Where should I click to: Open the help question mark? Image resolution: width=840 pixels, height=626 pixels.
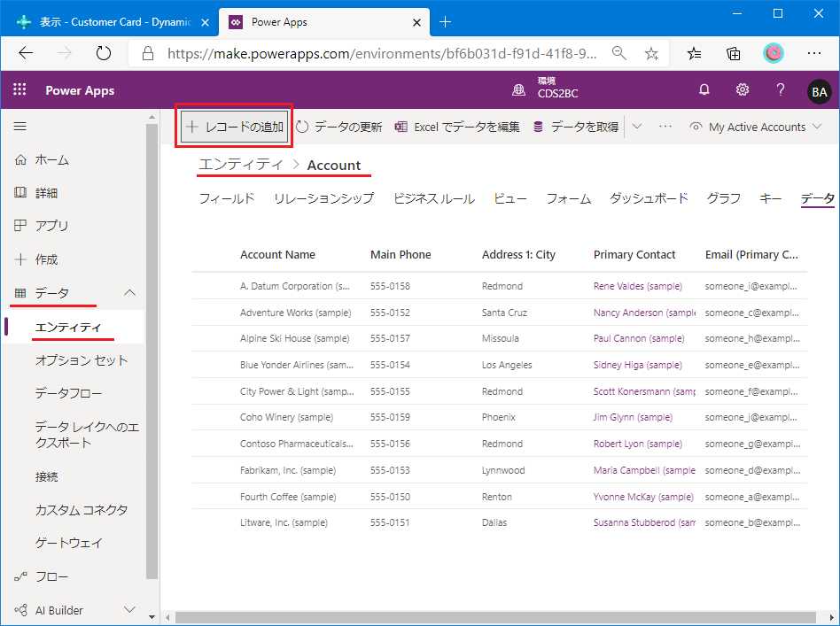pyautogui.click(x=781, y=90)
